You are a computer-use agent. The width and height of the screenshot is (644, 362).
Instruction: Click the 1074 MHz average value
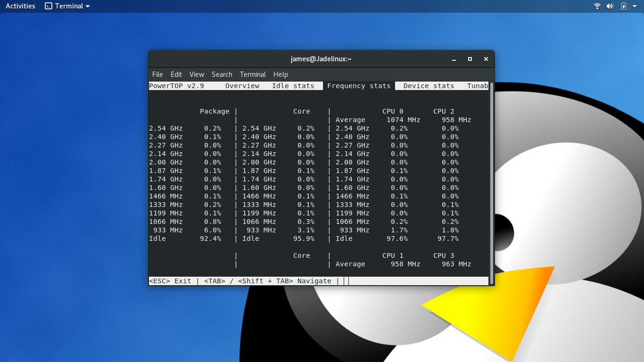pos(403,120)
